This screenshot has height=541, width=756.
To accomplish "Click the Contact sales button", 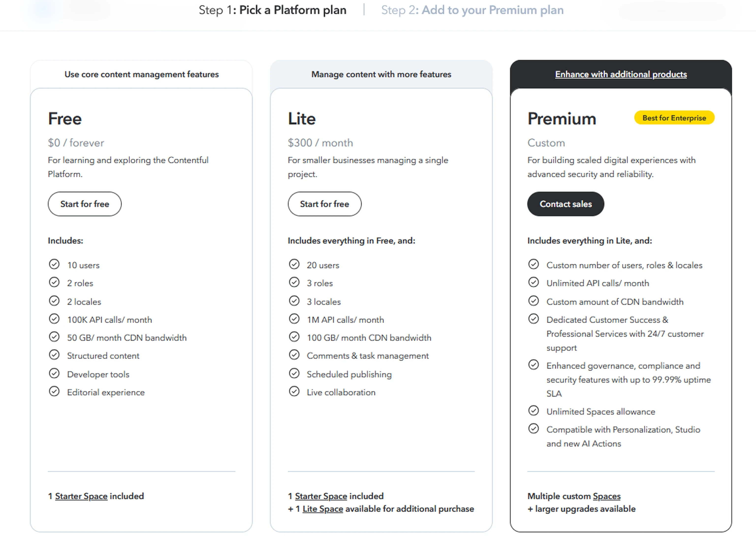I will point(565,204).
